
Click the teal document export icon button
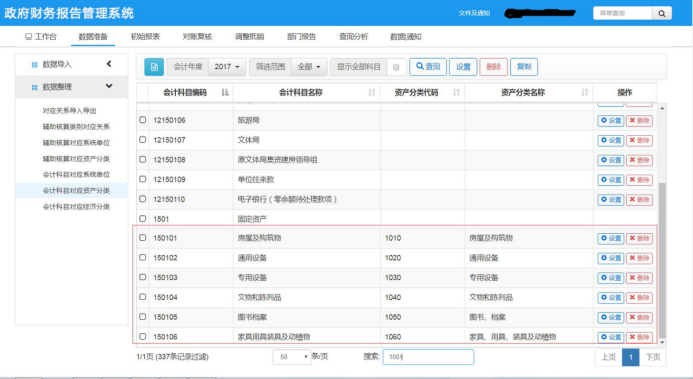pos(154,67)
